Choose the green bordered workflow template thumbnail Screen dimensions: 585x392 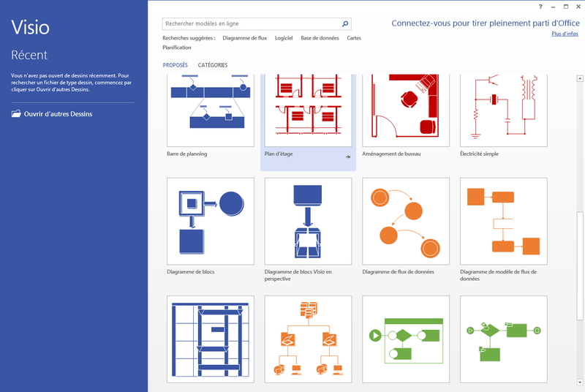click(406, 339)
